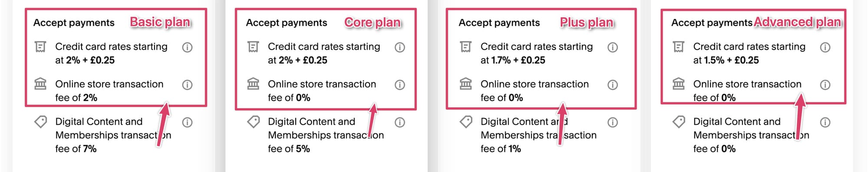Open info icon for Basic plan credit card rates
868x172 pixels.
click(x=187, y=47)
